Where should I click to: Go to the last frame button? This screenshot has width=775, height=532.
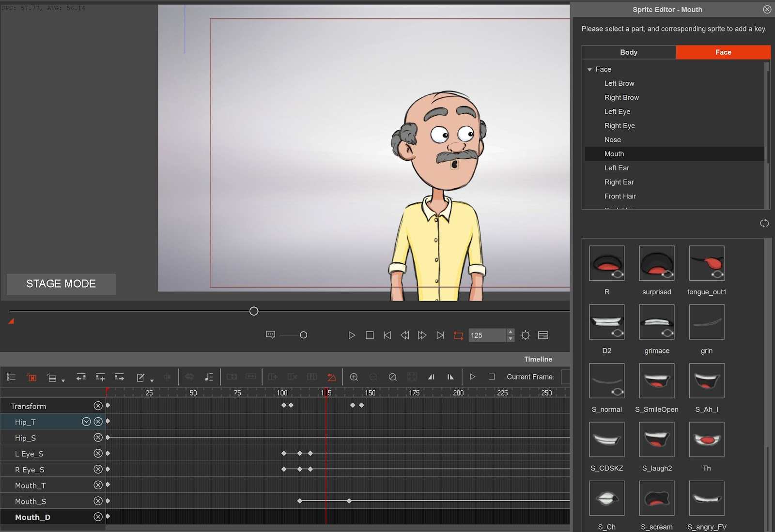[x=440, y=335]
